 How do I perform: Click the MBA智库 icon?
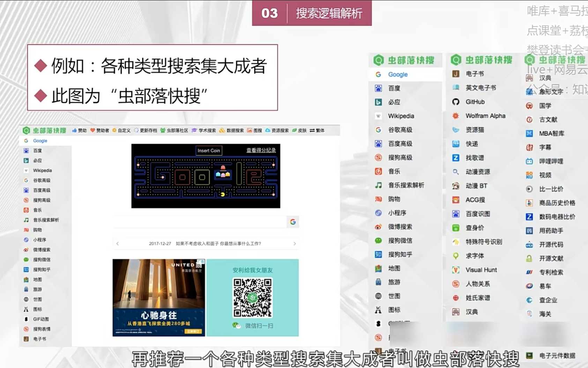(529, 133)
